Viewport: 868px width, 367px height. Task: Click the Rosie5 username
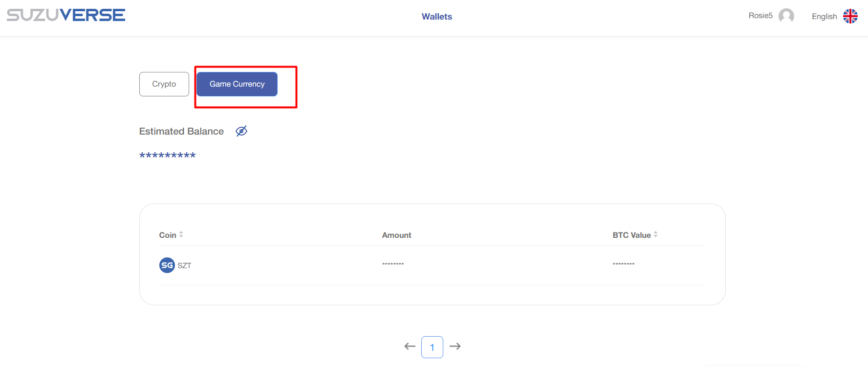tap(760, 16)
